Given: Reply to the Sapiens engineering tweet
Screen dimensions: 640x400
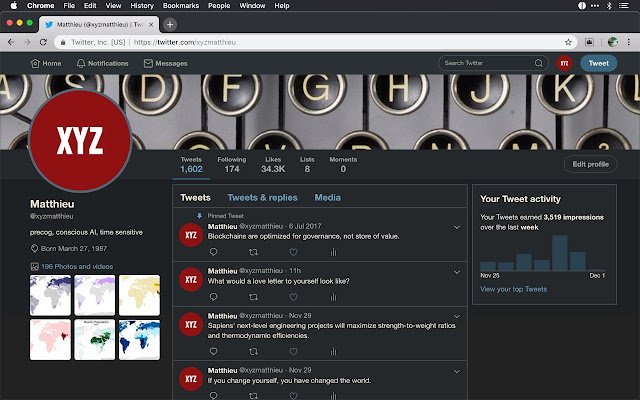Looking at the screenshot, I should pyautogui.click(x=213, y=351).
